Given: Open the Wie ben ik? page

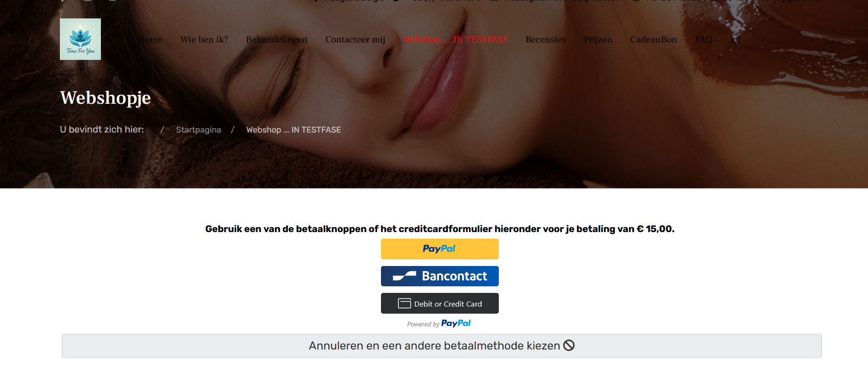Looking at the screenshot, I should pyautogui.click(x=204, y=39).
